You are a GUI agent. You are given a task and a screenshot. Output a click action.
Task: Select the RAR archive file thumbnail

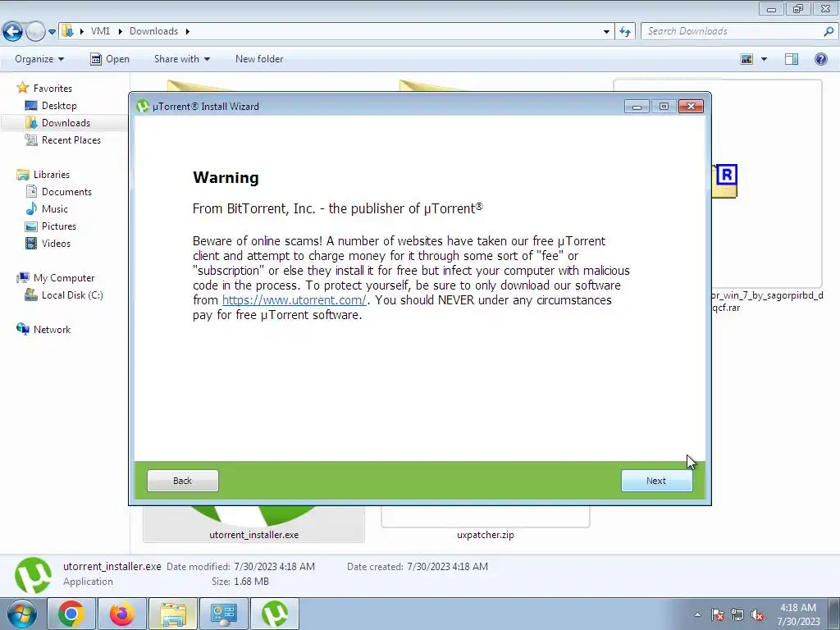point(767,182)
